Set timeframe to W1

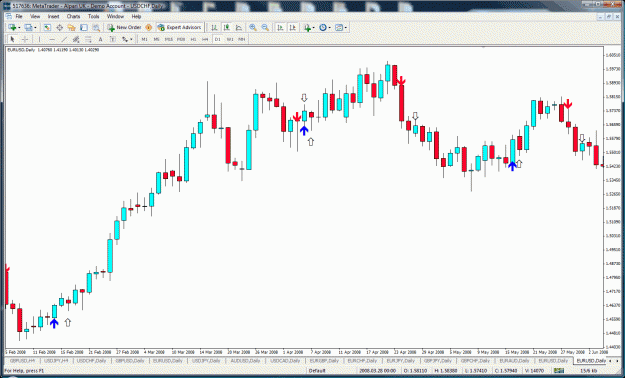(230, 39)
